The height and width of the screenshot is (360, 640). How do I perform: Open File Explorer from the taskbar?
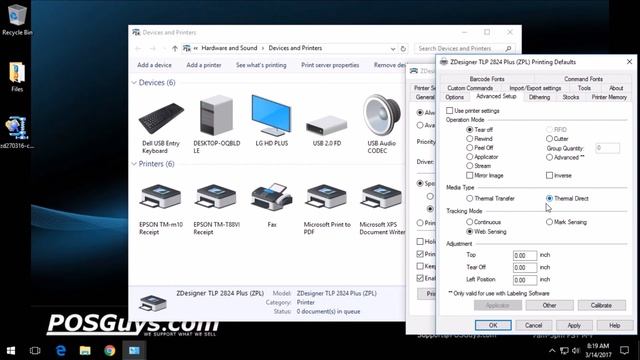pos(85,350)
